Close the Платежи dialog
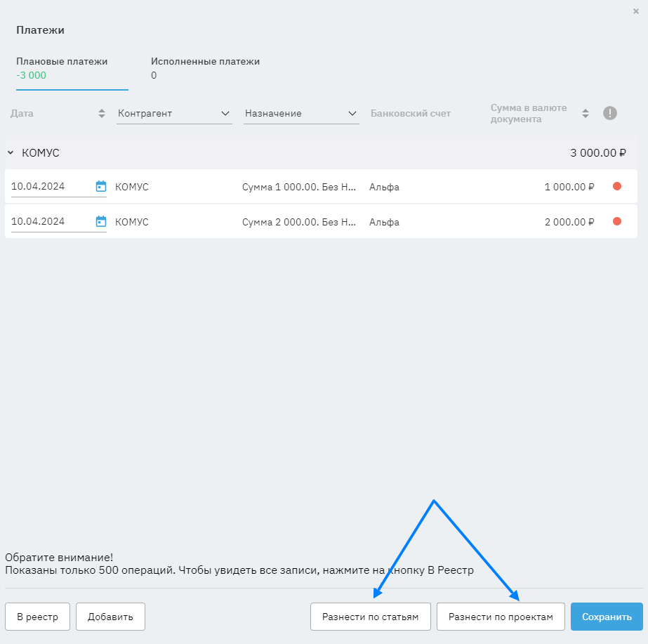Screen dimensions: 648x644 click(x=636, y=11)
